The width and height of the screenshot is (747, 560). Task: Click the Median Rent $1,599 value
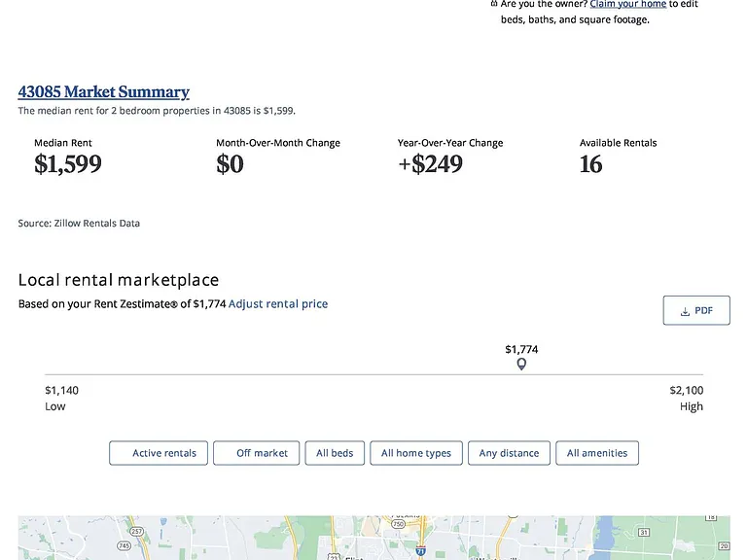point(68,163)
